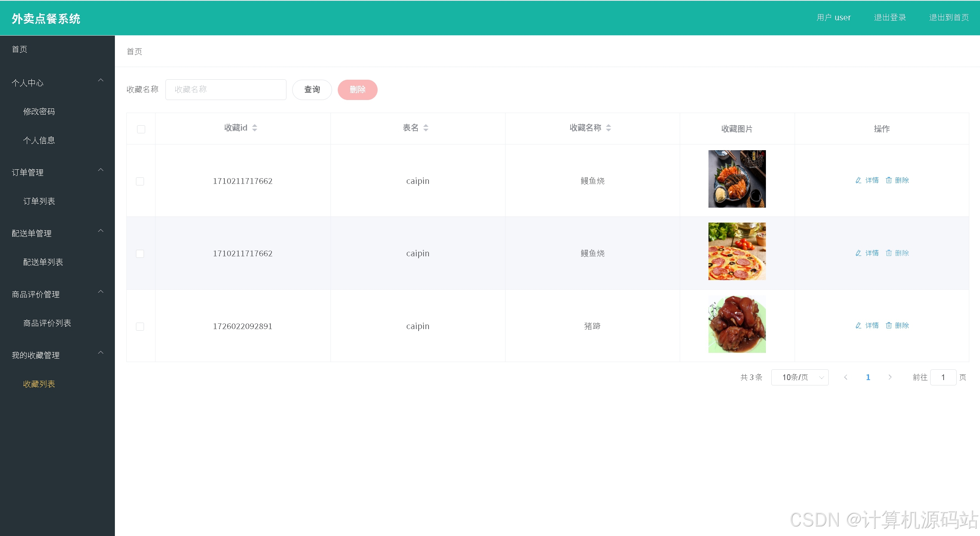Click the trash icon in the pizza image row
This screenshot has height=536, width=980.
(889, 253)
